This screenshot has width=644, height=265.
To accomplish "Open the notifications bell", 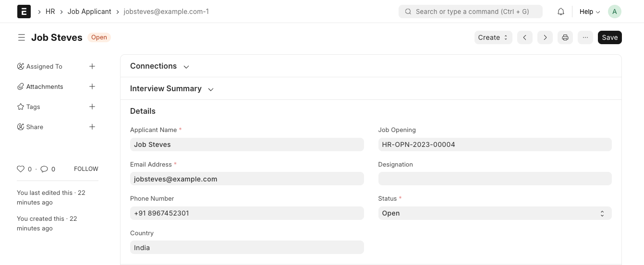I will [560, 12].
